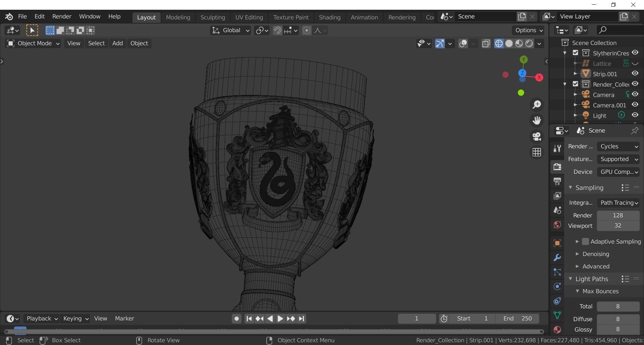Screen dimensions: 644x345
Task: Toggle proportional editing icon
Action: (x=307, y=31)
